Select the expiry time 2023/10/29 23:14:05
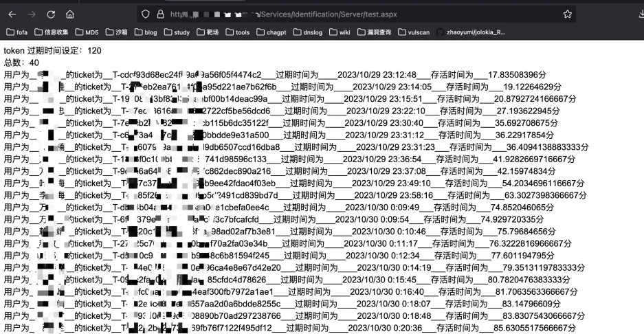 tap(392, 87)
